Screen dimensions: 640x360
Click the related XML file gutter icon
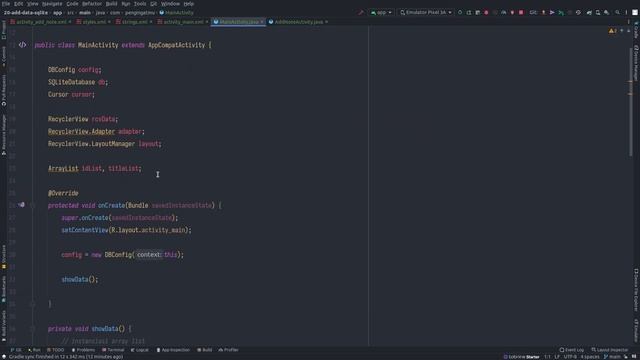[22, 45]
